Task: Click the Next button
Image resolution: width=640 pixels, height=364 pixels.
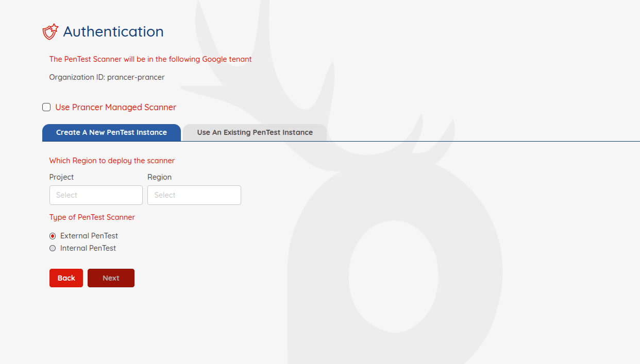Action: [x=111, y=278]
